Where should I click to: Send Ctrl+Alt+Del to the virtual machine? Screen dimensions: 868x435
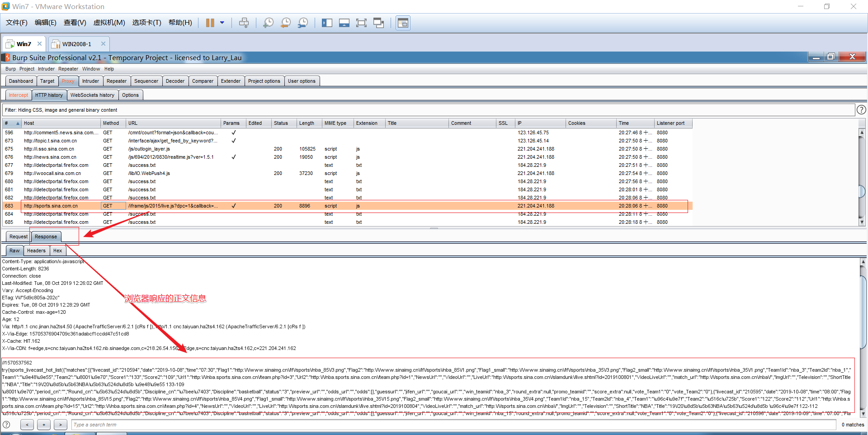(x=244, y=23)
